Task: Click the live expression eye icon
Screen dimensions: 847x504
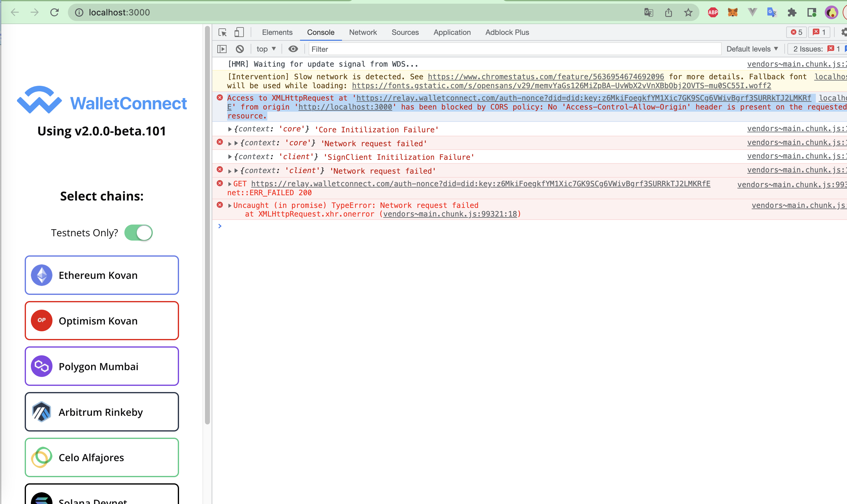Action: pyautogui.click(x=293, y=49)
